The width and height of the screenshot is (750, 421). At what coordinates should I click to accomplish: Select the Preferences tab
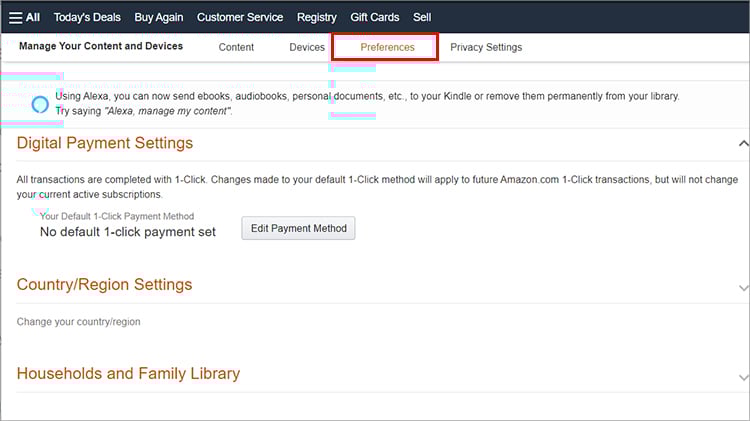387,47
